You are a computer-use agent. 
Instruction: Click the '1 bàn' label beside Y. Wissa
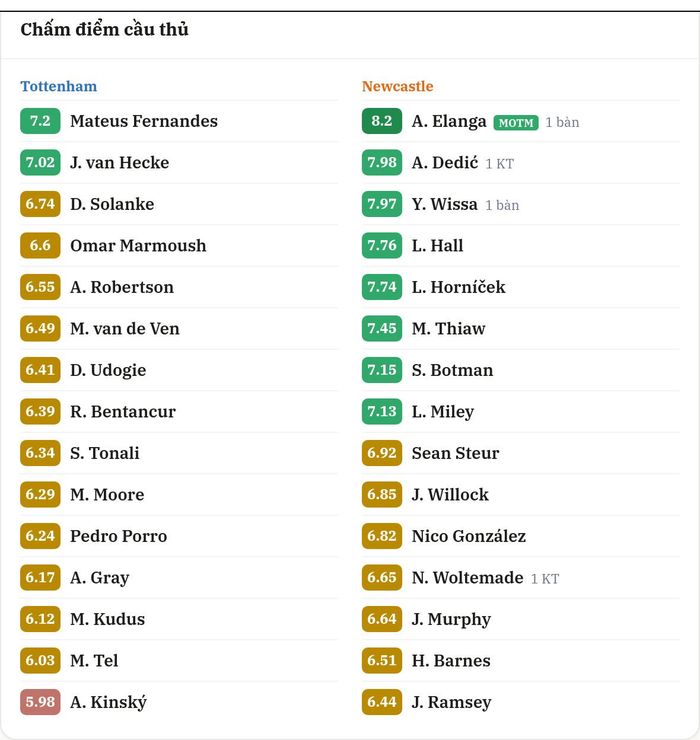pyautogui.click(x=502, y=205)
